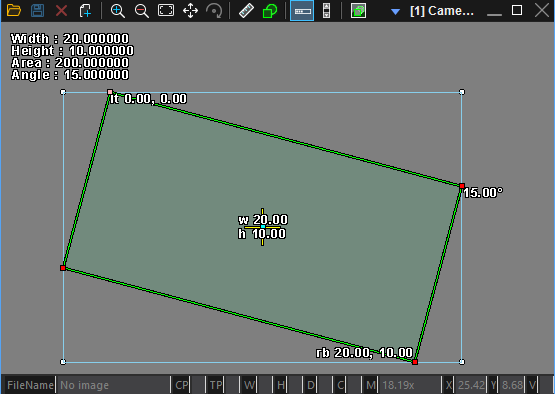Click the yellow center crosshair of the rectangle

[x=262, y=227]
